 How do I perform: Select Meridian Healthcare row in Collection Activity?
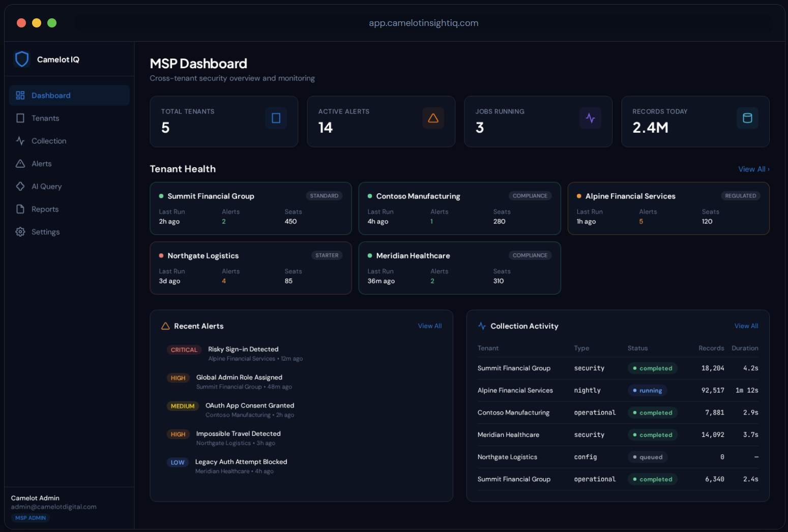coord(618,435)
